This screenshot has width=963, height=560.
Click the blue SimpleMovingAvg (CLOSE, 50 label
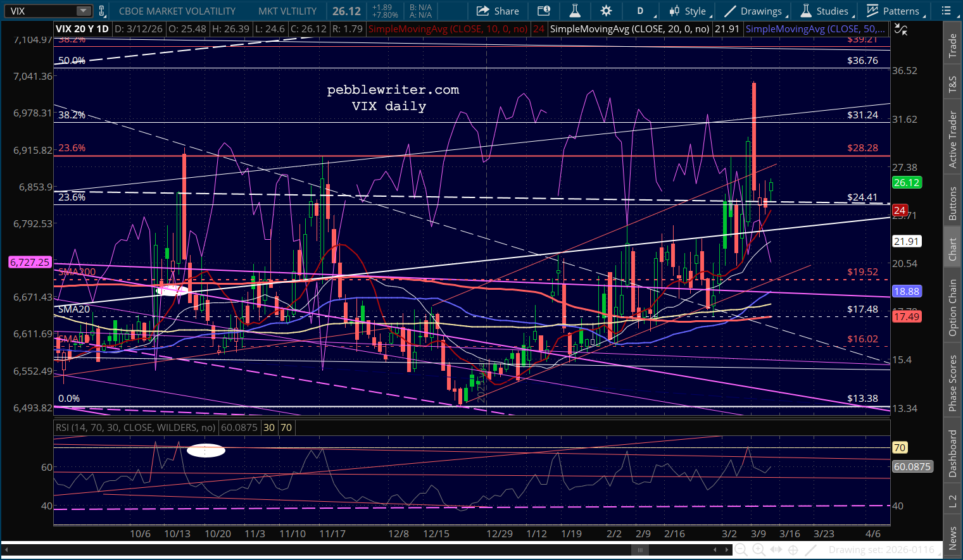815,29
